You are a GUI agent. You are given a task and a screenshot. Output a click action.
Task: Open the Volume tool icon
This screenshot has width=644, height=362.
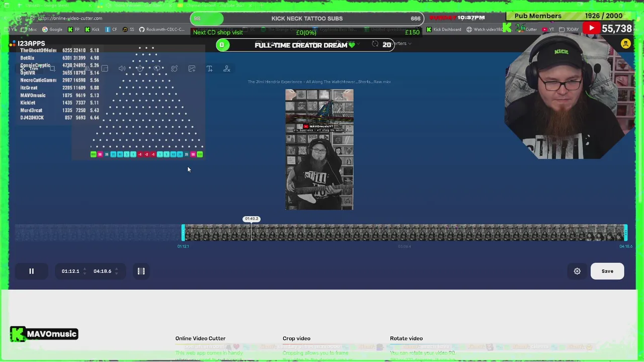coord(122,68)
